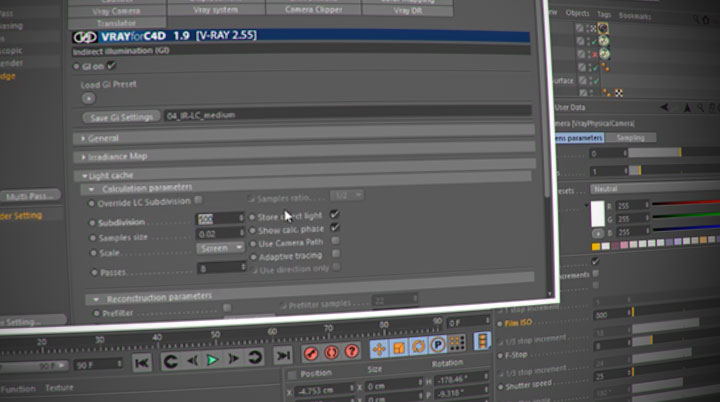Open the Vray system tab
Image resolution: width=720 pixels, height=402 pixels.
tap(216, 10)
